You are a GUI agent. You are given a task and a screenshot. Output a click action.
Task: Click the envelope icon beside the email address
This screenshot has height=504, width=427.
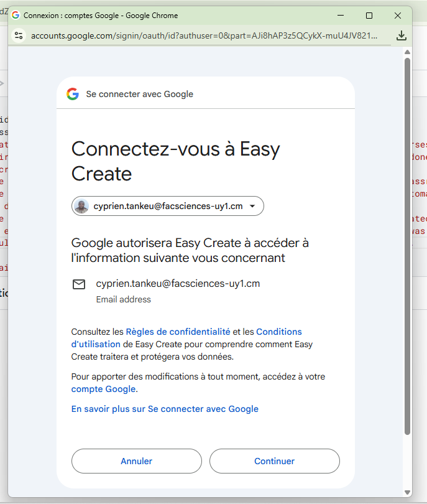coord(79,284)
